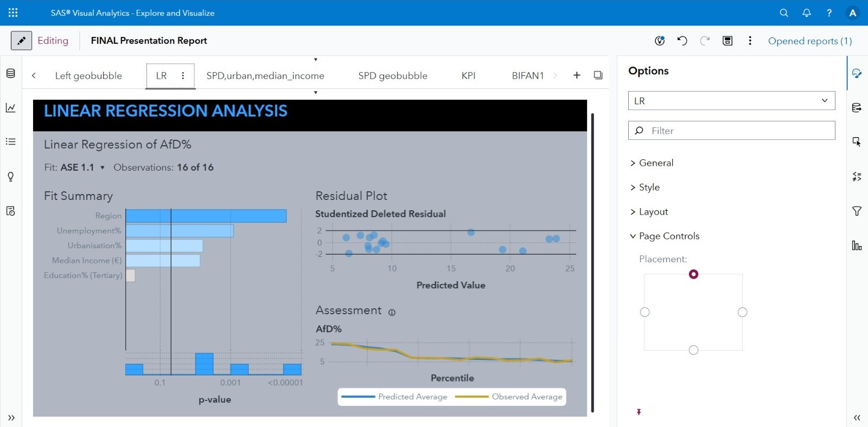Screen dimensions: 868x427
Task: Select the LR page tab
Action: point(162,76)
